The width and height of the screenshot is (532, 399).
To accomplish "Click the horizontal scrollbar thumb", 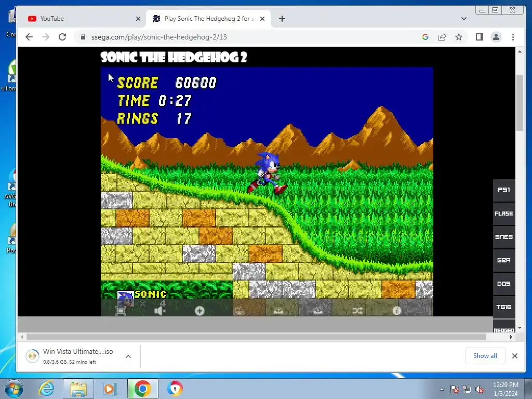I will [x=256, y=337].
